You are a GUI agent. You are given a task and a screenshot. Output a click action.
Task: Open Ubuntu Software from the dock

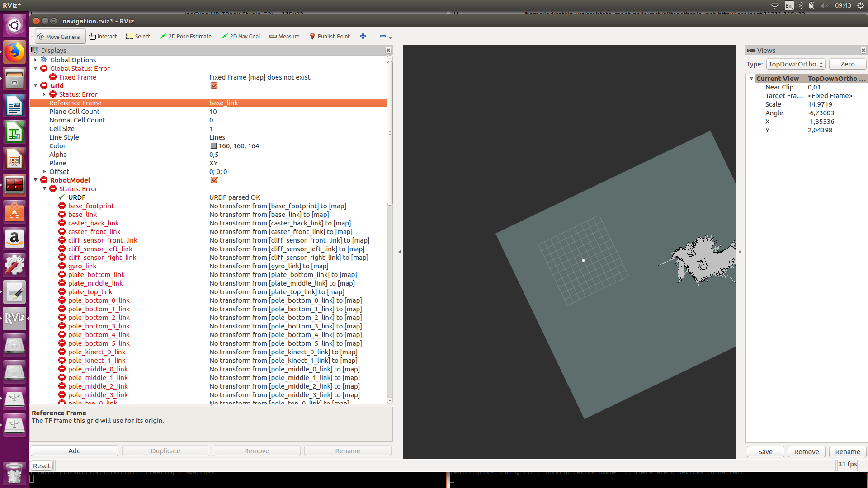tap(14, 212)
